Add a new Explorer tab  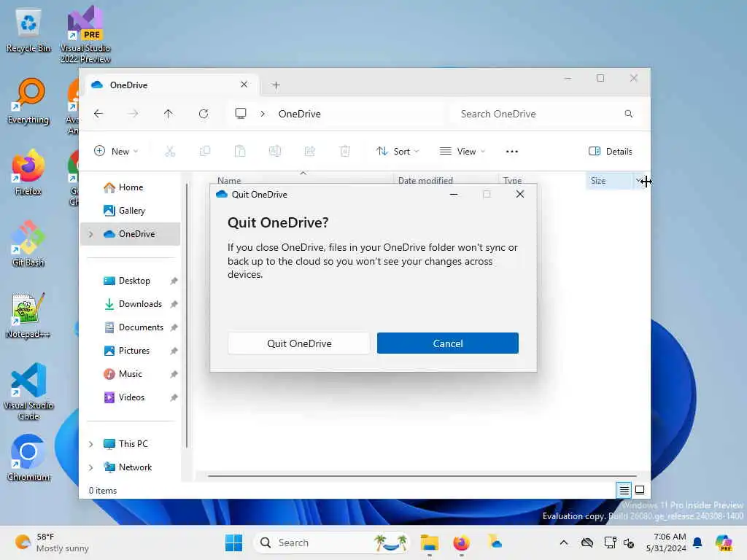point(276,85)
